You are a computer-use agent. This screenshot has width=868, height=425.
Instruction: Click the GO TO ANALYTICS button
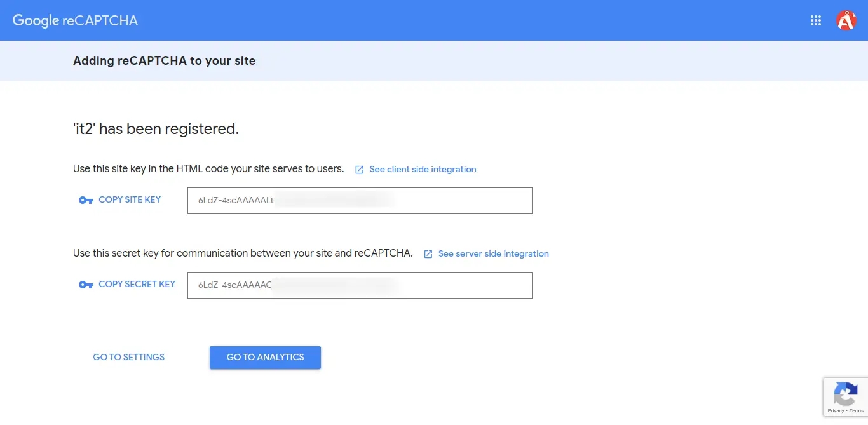pyautogui.click(x=265, y=357)
